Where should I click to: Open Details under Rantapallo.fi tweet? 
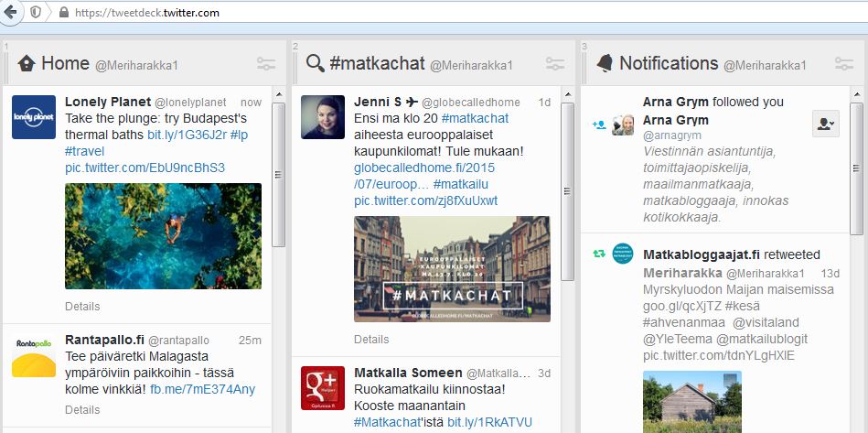82,410
